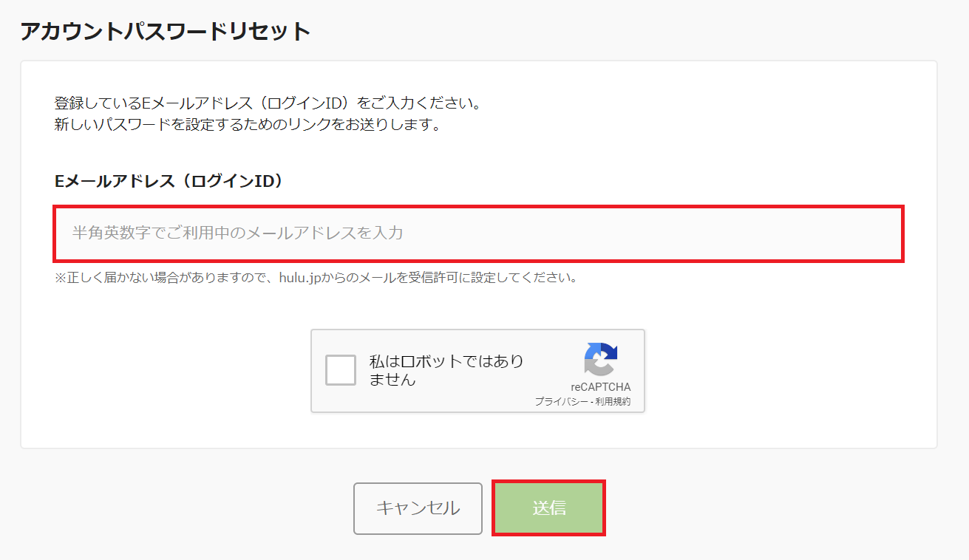Image resolution: width=969 pixels, height=560 pixels.
Task: Submit the form with 送信 button
Action: [548, 508]
